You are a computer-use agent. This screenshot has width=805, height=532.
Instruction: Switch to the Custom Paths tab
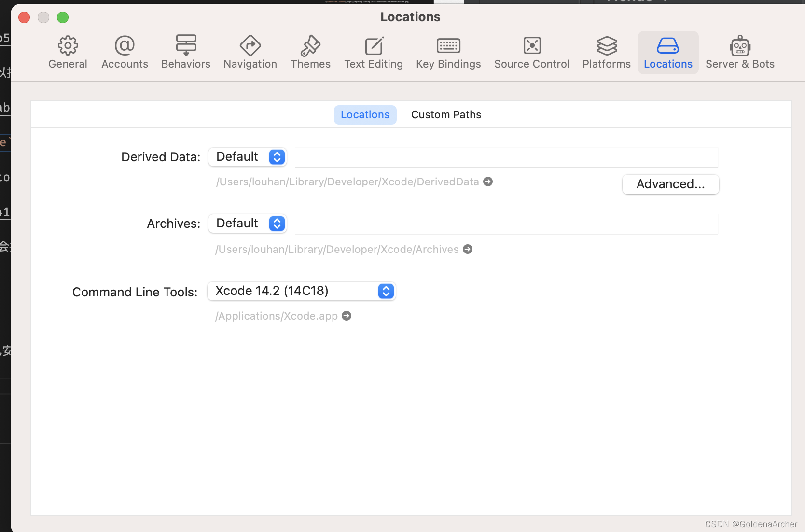click(x=446, y=115)
